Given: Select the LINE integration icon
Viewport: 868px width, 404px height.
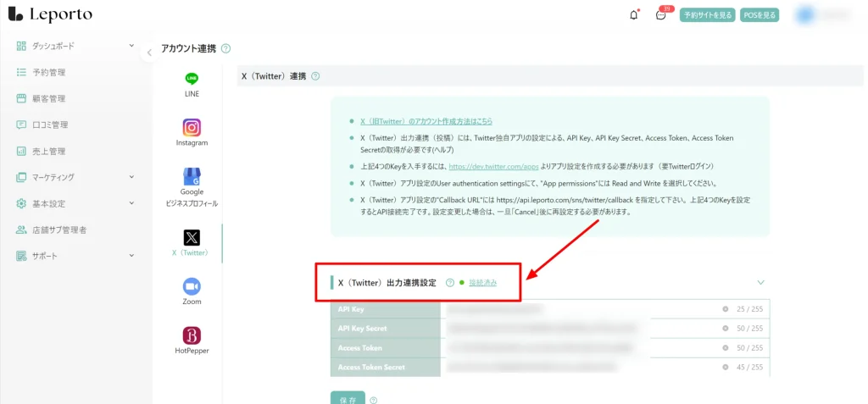Looking at the screenshot, I should pyautogui.click(x=192, y=79).
